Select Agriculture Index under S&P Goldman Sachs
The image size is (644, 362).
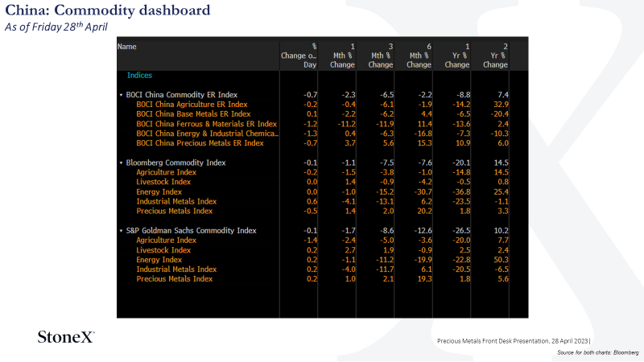click(x=167, y=240)
